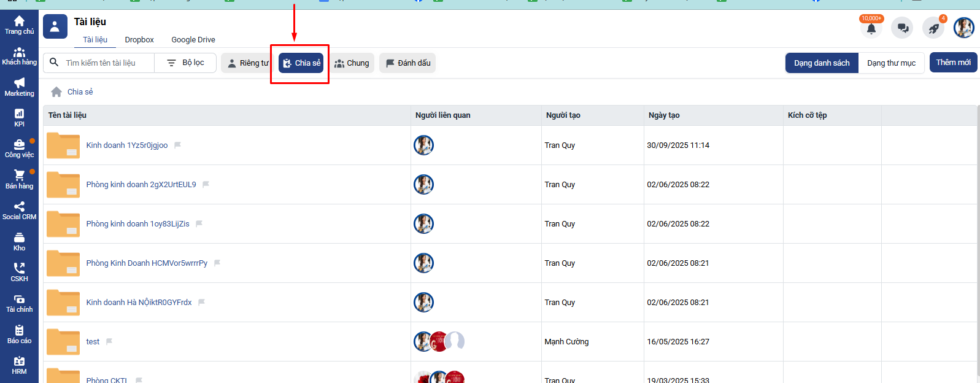
Task: Open the notifications bell icon
Action: click(x=871, y=28)
